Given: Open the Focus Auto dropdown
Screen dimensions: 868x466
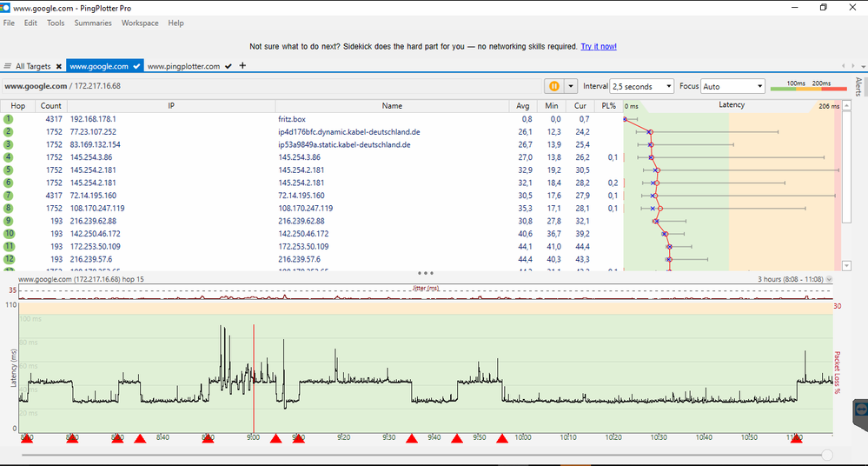Looking at the screenshot, I should (733, 86).
